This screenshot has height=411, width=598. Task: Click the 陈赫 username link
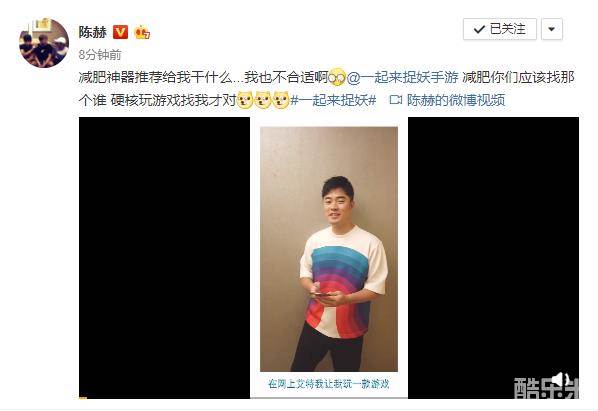tap(93, 32)
